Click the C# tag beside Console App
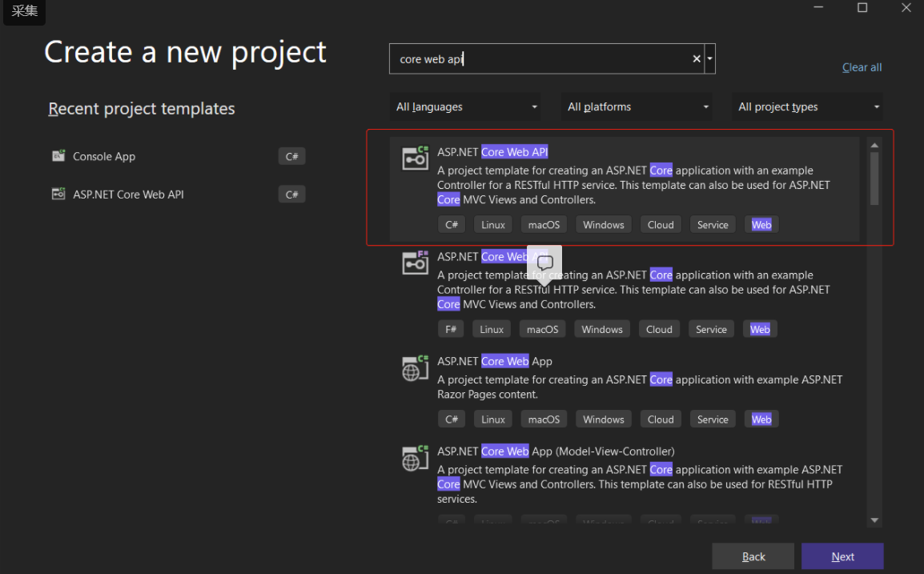The image size is (924, 574). click(291, 156)
